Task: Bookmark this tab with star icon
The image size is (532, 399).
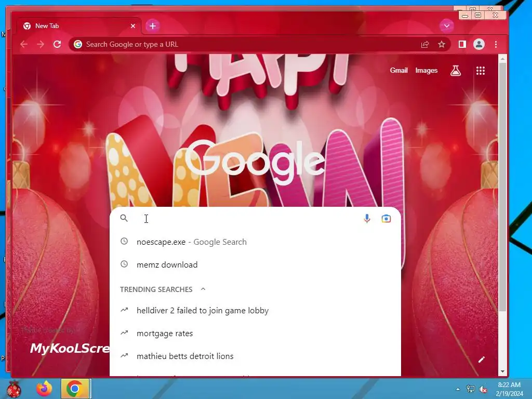Action: 442,45
